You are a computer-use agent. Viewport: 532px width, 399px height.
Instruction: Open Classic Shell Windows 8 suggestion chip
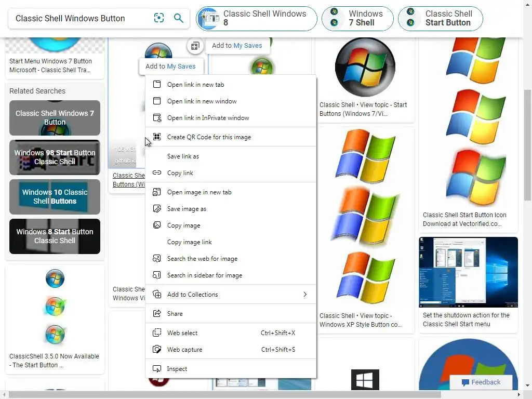(x=257, y=18)
